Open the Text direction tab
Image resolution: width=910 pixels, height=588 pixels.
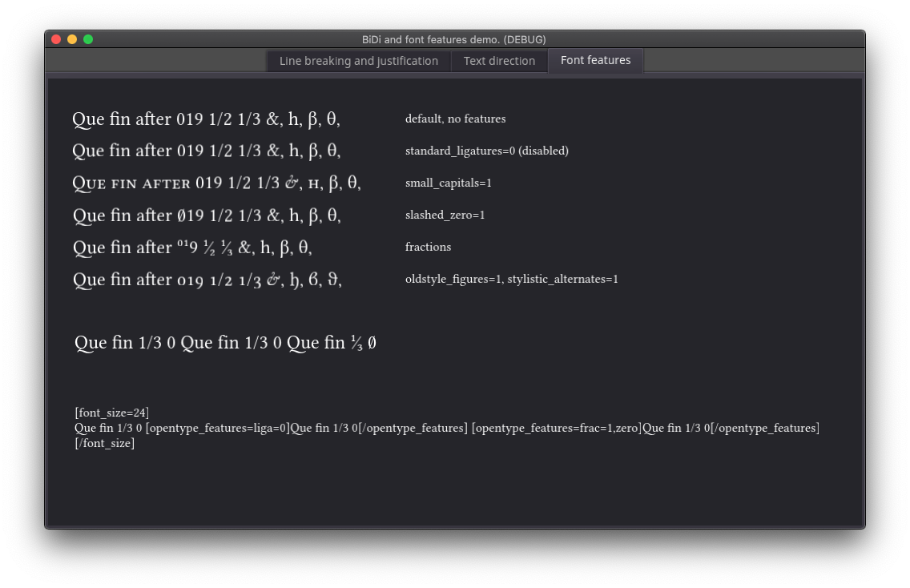499,60
